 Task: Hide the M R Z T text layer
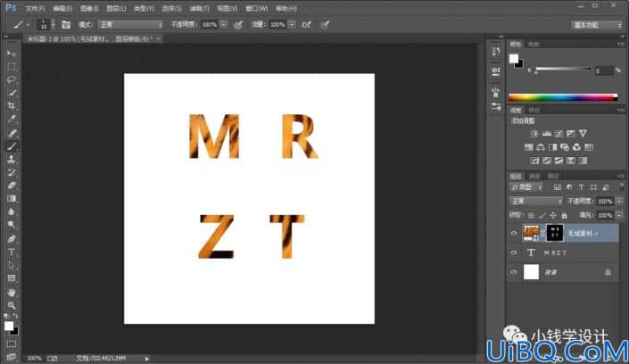tap(514, 252)
